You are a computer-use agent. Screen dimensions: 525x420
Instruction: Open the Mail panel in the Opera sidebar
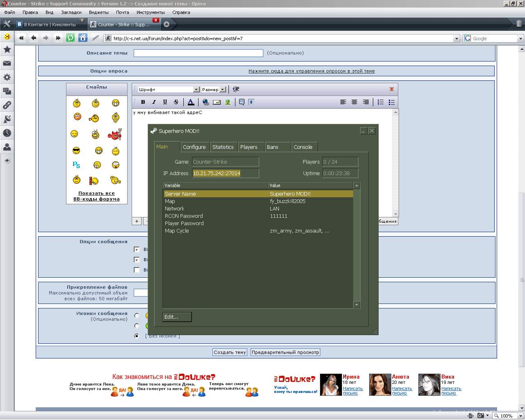pyautogui.click(x=7, y=64)
